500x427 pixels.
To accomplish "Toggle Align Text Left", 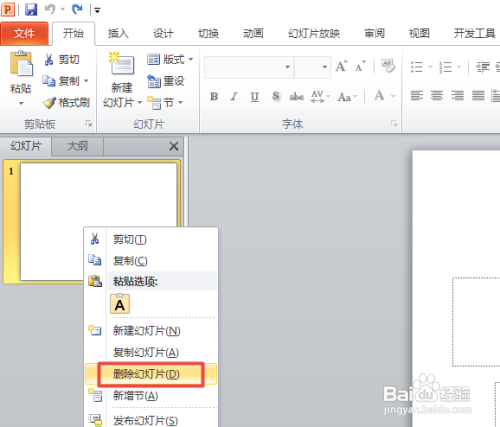I will tap(417, 96).
